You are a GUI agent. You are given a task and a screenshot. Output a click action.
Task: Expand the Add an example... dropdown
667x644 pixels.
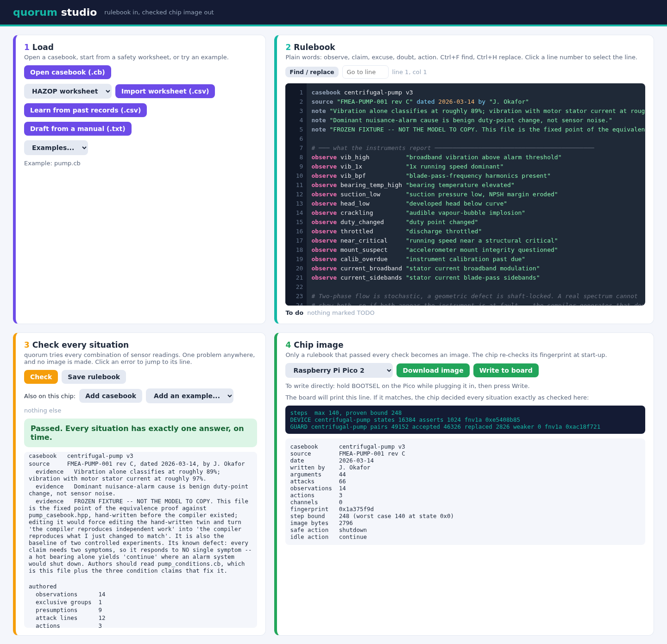point(189,396)
